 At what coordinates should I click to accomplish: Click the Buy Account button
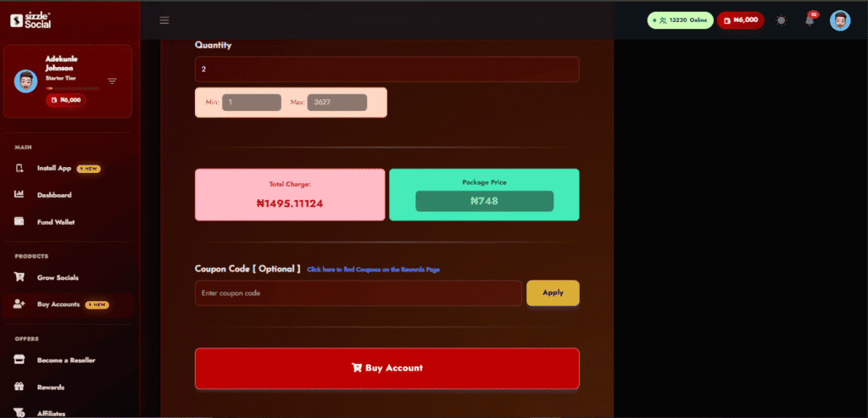pos(387,368)
